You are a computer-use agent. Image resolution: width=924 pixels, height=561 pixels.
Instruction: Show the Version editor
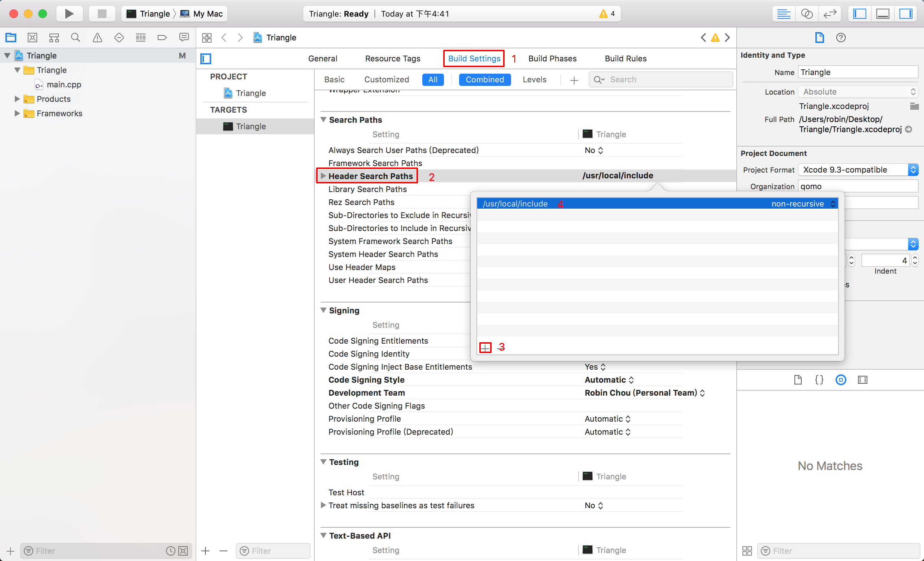click(829, 14)
